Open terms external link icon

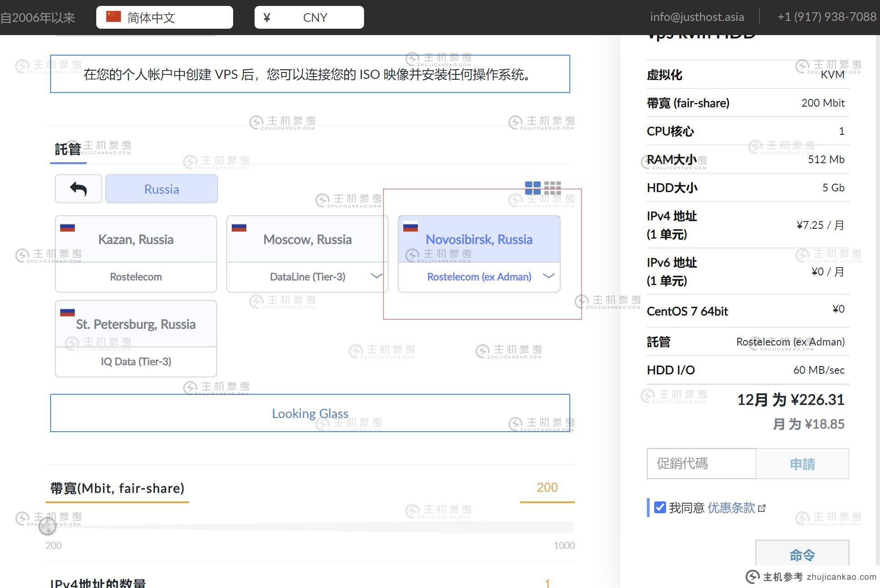pyautogui.click(x=761, y=508)
